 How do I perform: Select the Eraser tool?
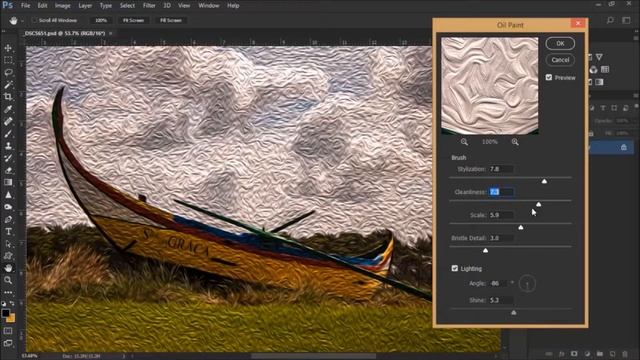[8, 171]
